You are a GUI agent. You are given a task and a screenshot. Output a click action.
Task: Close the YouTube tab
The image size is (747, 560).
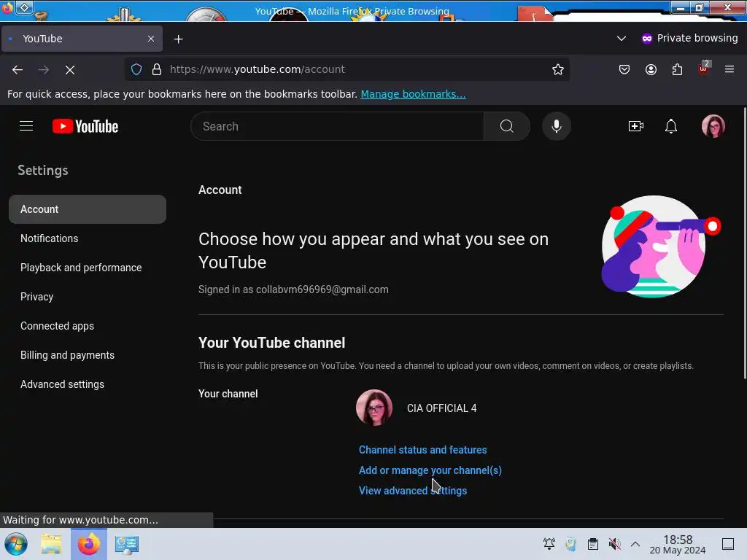(151, 39)
